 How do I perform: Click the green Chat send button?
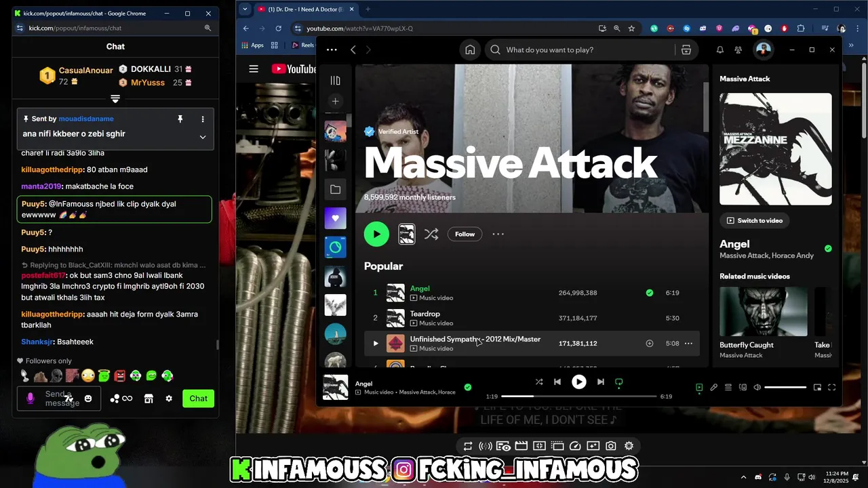[x=199, y=399]
